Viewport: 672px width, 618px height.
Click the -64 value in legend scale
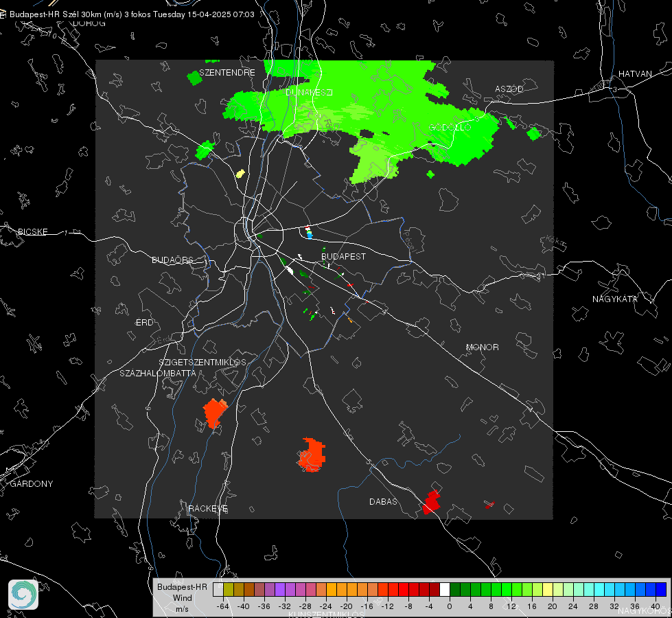tap(223, 606)
